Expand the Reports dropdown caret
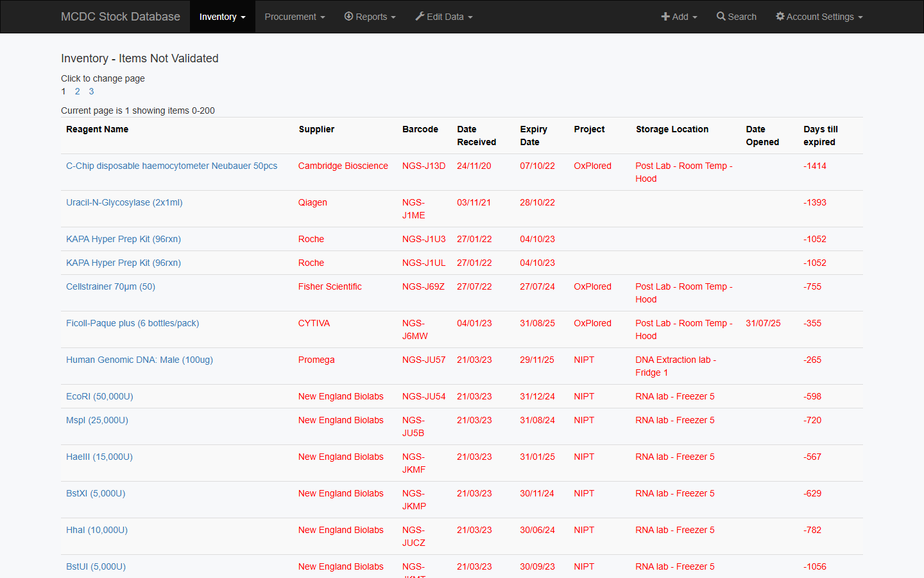 tap(393, 17)
